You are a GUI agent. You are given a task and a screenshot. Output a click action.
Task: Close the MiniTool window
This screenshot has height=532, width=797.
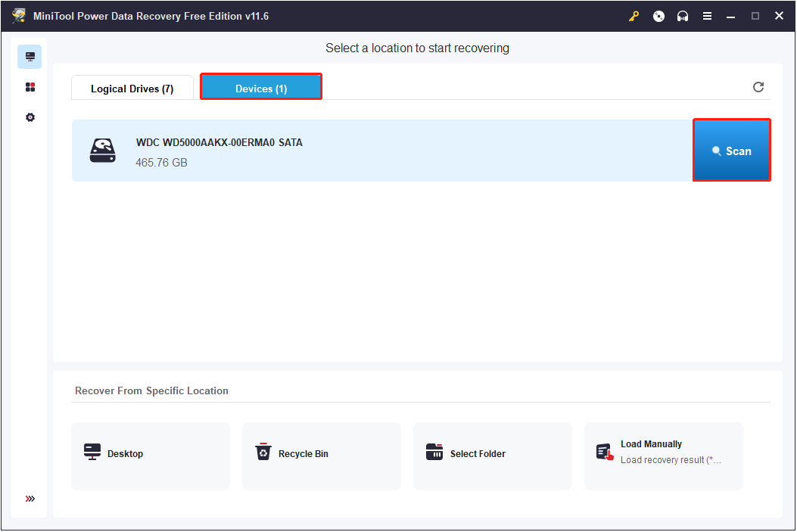(x=779, y=16)
